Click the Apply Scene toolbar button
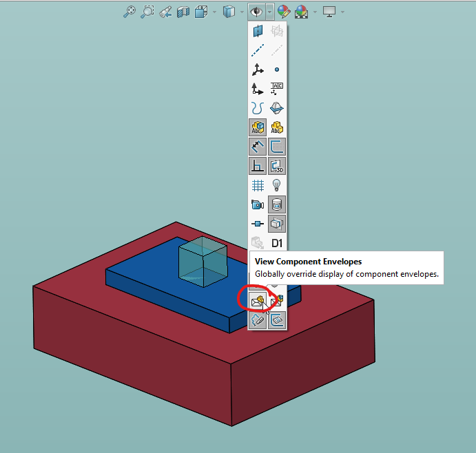Viewport: 476px width, 453px height. point(302,12)
